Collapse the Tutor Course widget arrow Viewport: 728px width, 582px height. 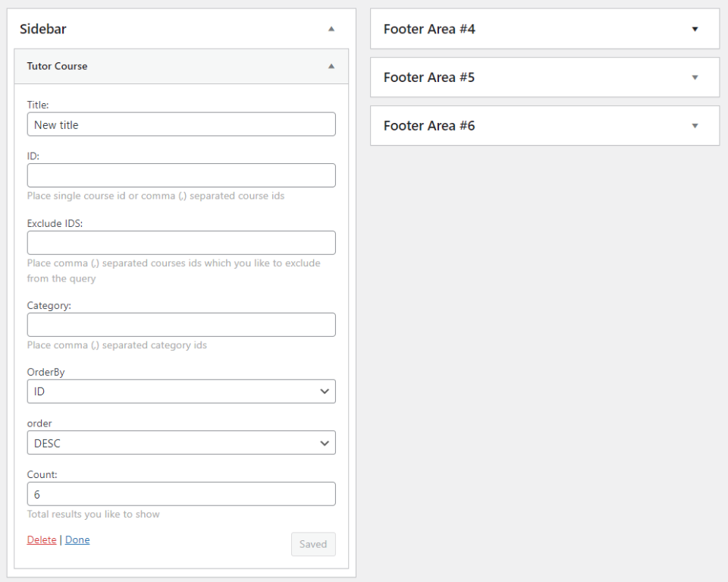pyautogui.click(x=331, y=66)
